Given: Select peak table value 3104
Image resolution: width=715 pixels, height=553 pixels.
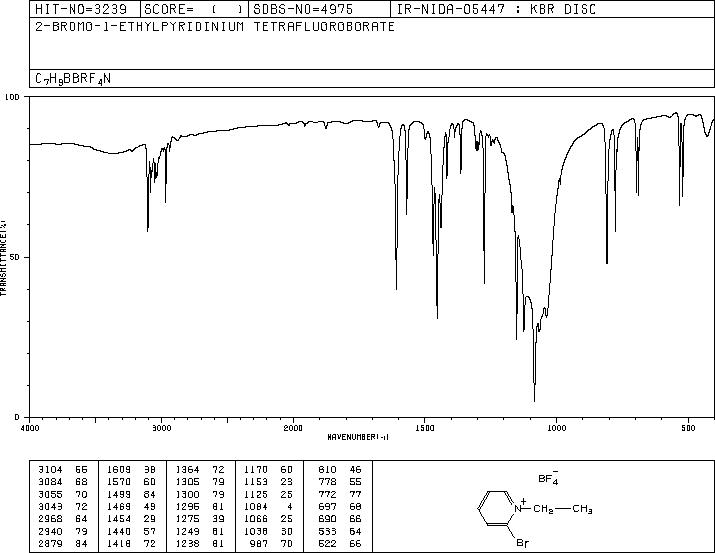Looking at the screenshot, I should 51,470.
